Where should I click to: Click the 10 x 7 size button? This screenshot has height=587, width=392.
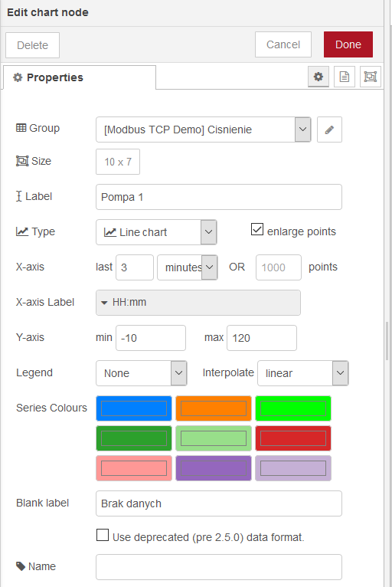pyautogui.click(x=118, y=162)
